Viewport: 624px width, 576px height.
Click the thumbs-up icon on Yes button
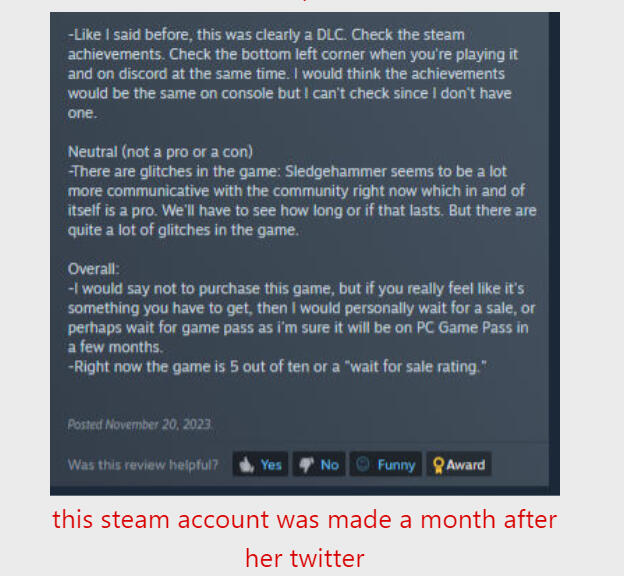pyautogui.click(x=246, y=465)
